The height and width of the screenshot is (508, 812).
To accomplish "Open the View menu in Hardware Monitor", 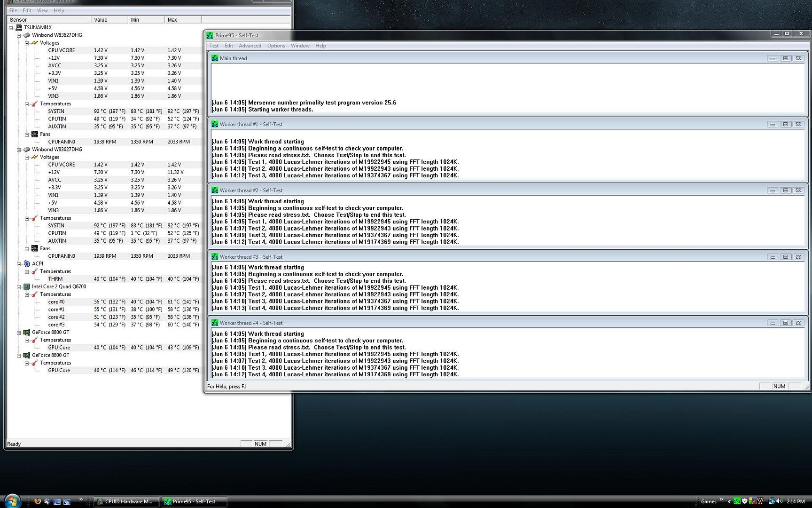I will tap(42, 10).
